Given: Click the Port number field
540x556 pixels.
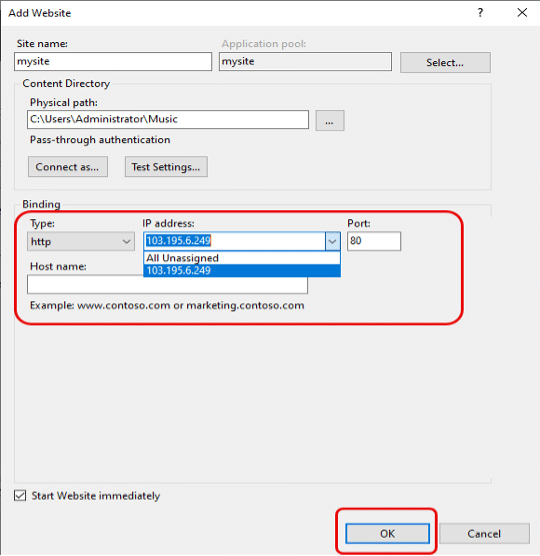Looking at the screenshot, I should click(374, 241).
